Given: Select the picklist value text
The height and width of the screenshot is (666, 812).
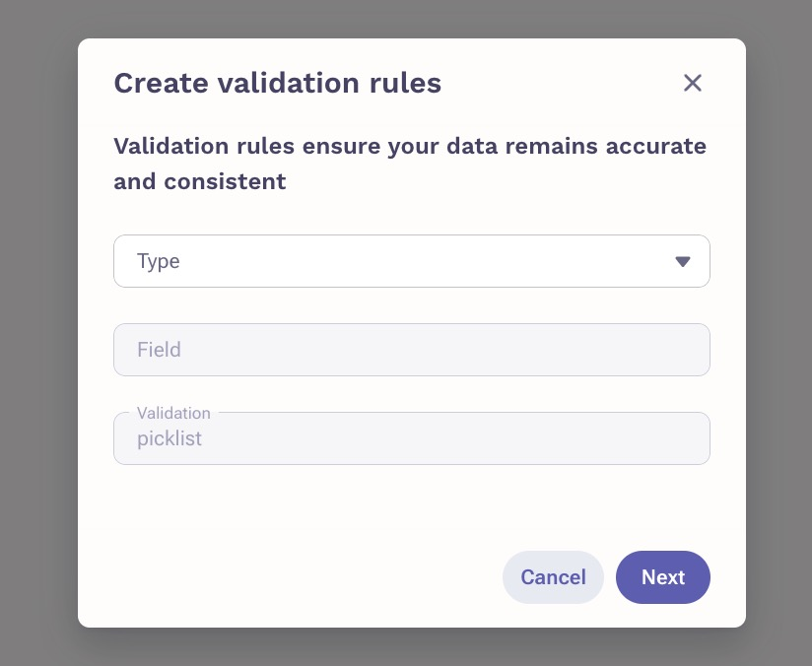Looking at the screenshot, I should pos(169,438).
